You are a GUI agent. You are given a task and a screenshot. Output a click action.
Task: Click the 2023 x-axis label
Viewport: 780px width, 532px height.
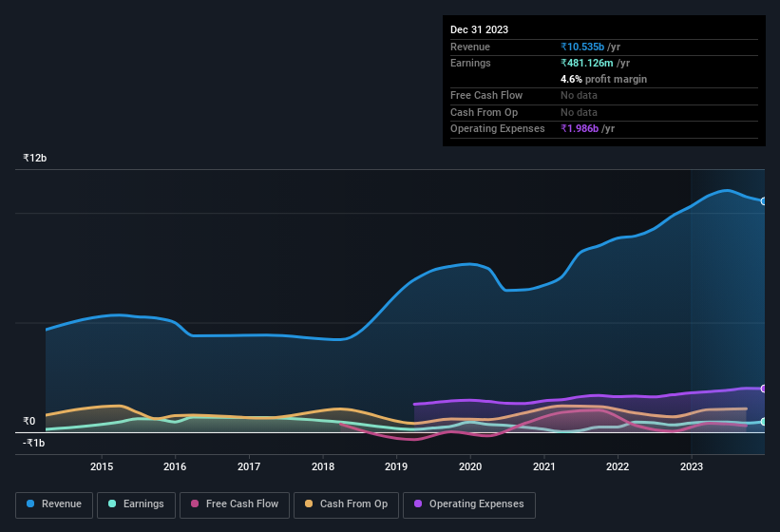pos(692,466)
